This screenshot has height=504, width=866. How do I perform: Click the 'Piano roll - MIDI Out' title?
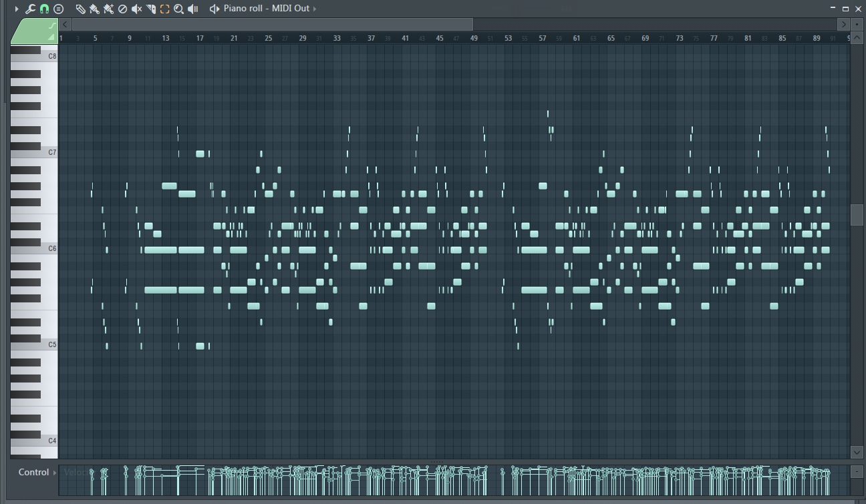(267, 9)
